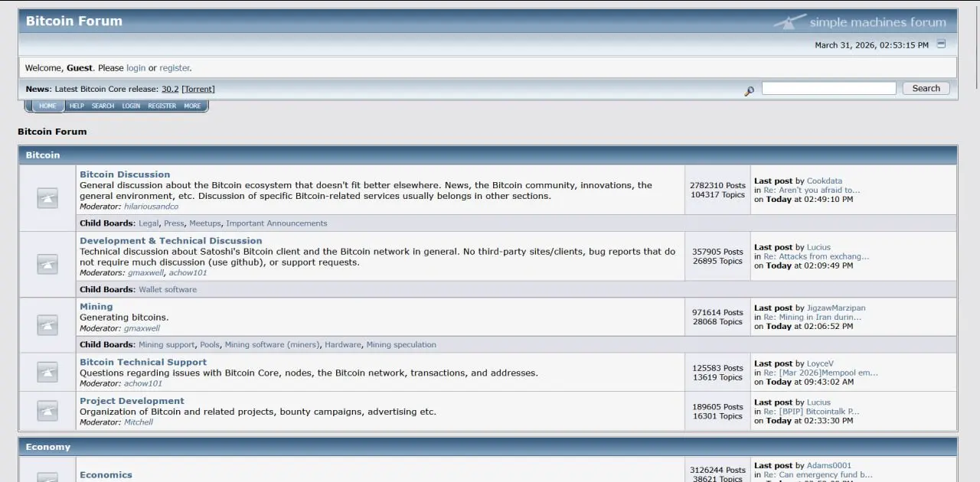View moderator Mitchell's profile
The width and height of the screenshot is (980, 482).
tap(139, 422)
